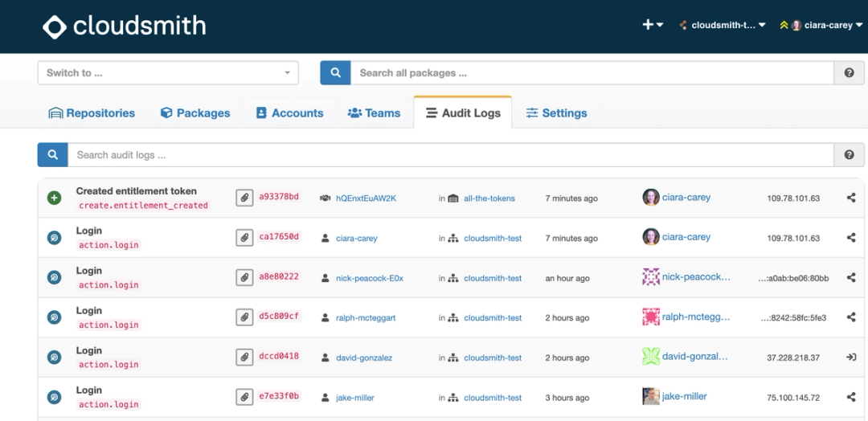
Task: Click the truncated IP ...:8242:58fc:5fe3
Action: pyautogui.click(x=793, y=318)
